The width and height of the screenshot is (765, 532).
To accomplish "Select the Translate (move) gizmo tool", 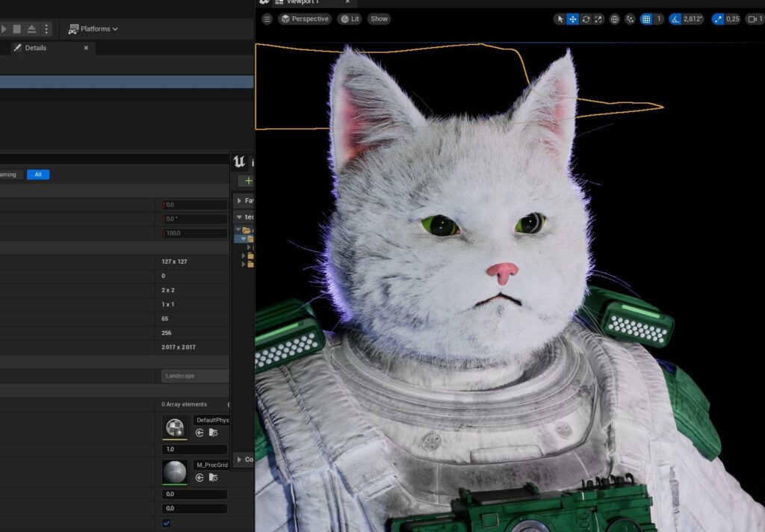I will [572, 19].
